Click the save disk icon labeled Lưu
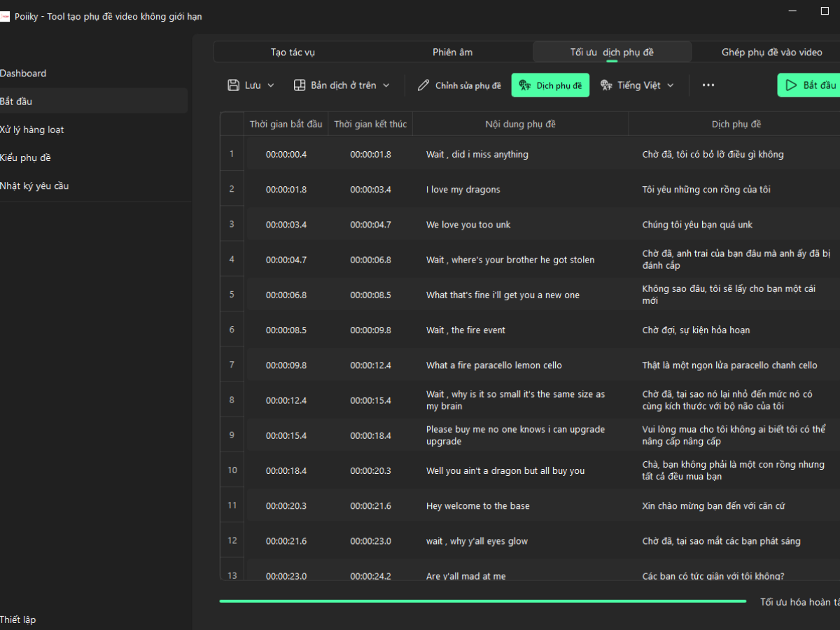840x630 pixels. point(234,85)
